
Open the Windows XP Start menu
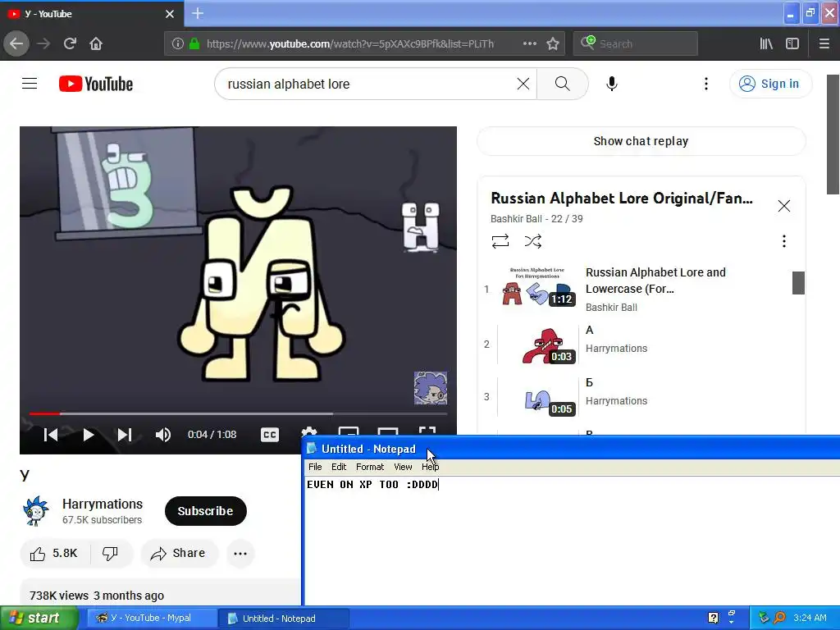[39, 619]
